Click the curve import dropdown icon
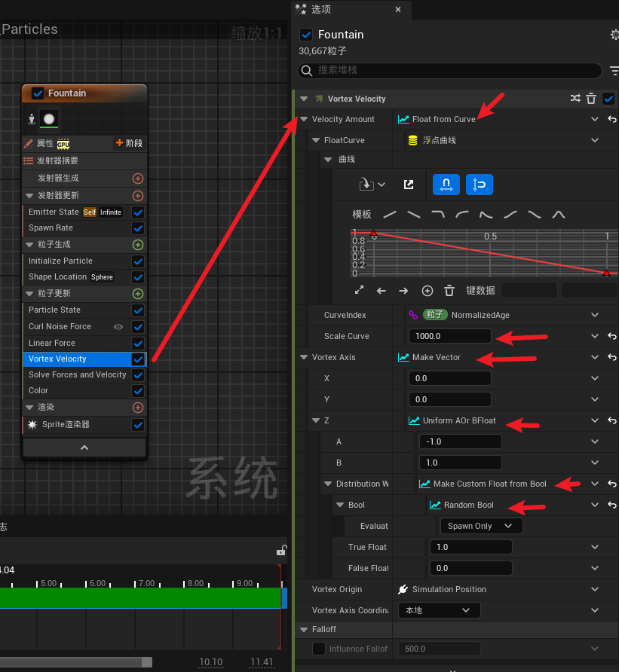 coord(372,185)
